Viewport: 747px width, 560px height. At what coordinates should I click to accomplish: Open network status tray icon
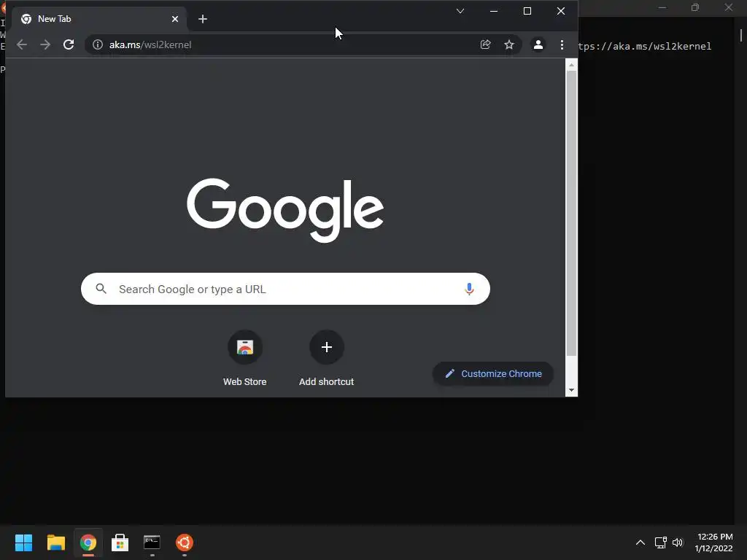[x=660, y=542]
